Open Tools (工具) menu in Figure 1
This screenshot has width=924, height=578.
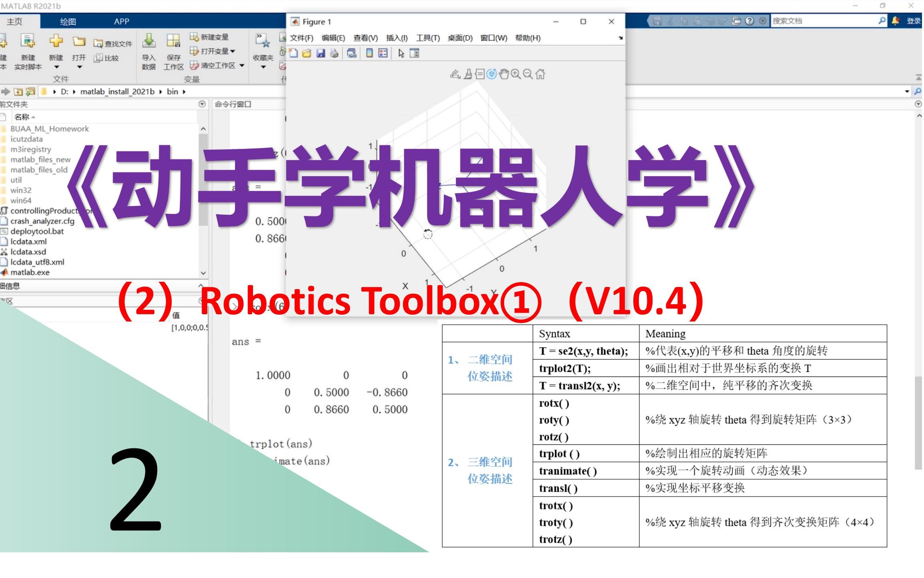(x=428, y=38)
